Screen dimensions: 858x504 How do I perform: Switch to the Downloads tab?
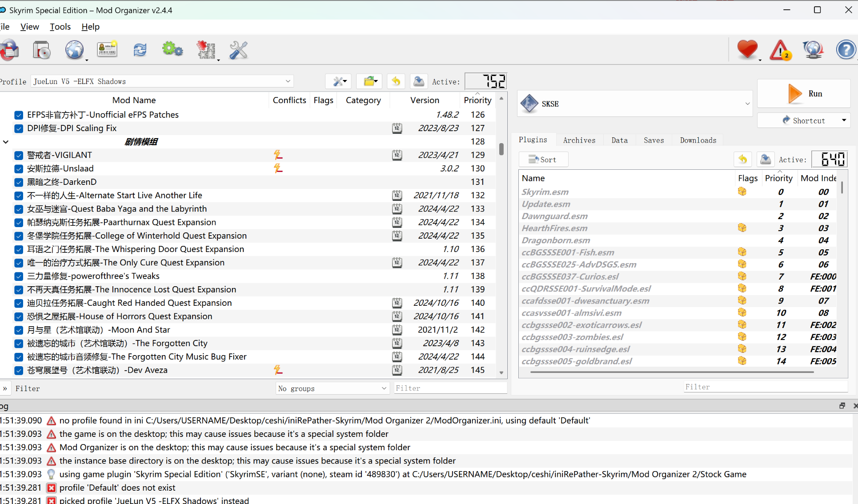coord(698,140)
